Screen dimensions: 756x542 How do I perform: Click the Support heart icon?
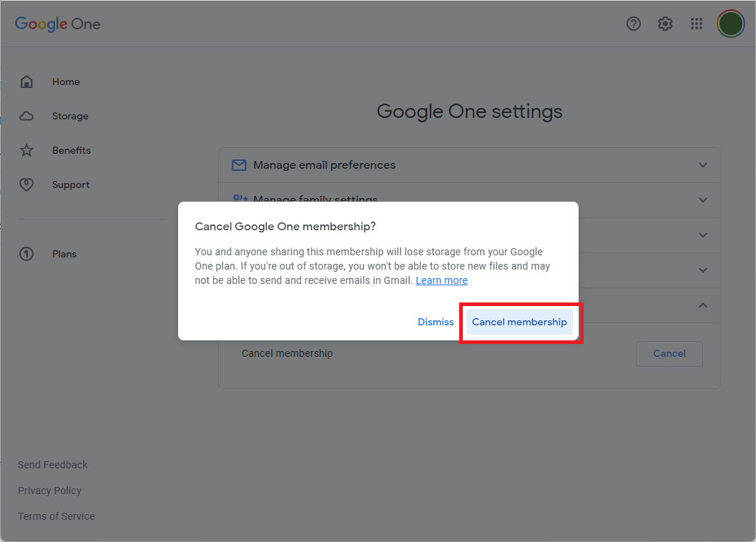click(26, 184)
